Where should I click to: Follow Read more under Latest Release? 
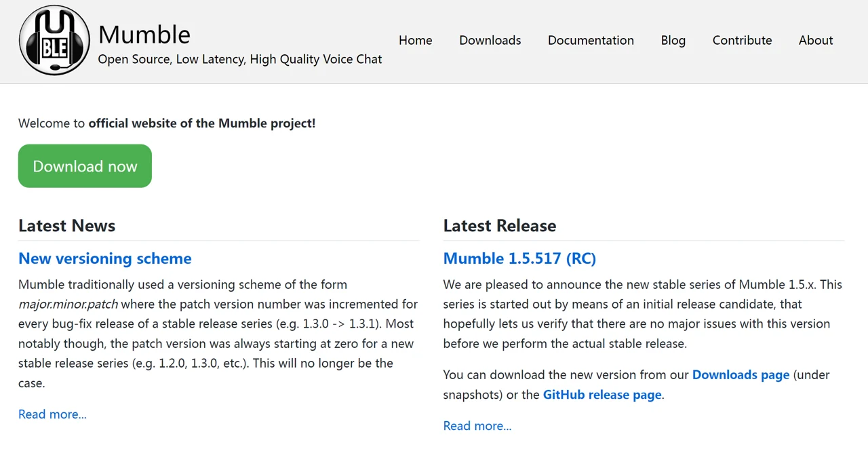click(477, 426)
